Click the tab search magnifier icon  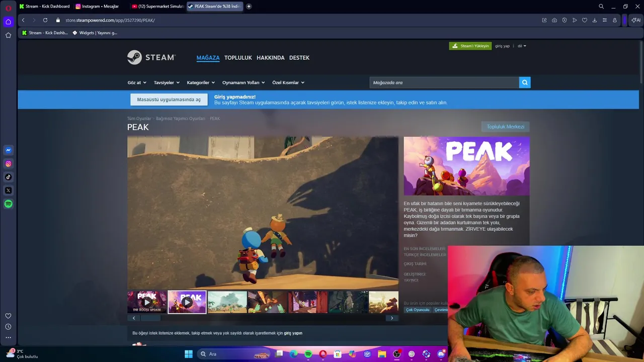point(601,7)
